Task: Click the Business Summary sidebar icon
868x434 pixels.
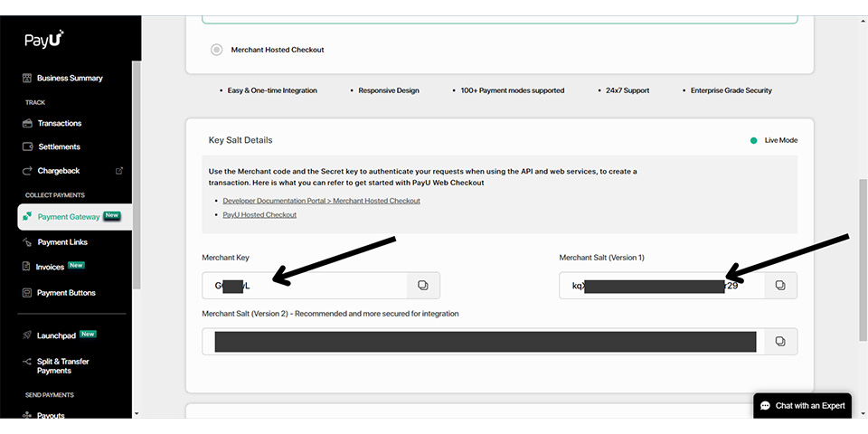Action: click(28, 79)
